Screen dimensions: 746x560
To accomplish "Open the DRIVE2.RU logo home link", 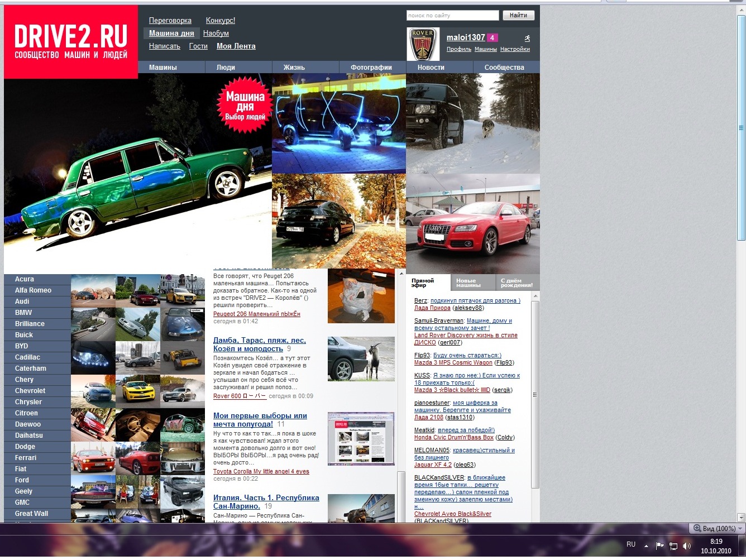I will (71, 42).
